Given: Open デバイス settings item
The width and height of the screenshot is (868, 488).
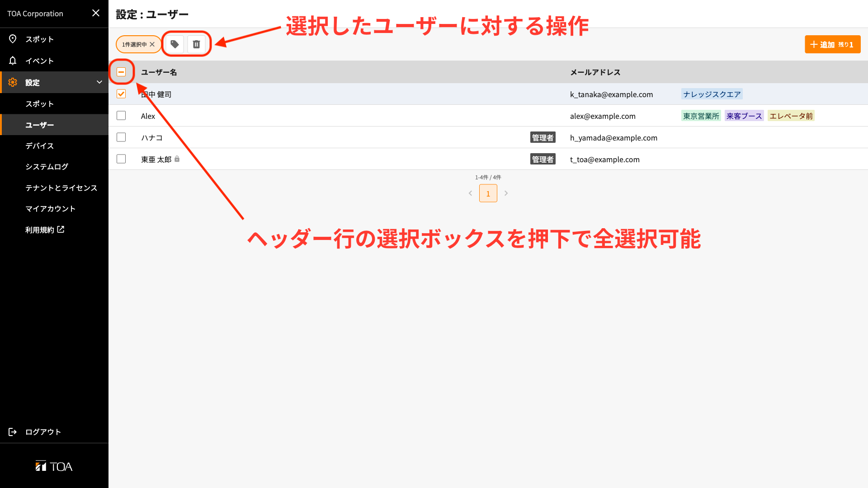Looking at the screenshot, I should coord(54,145).
